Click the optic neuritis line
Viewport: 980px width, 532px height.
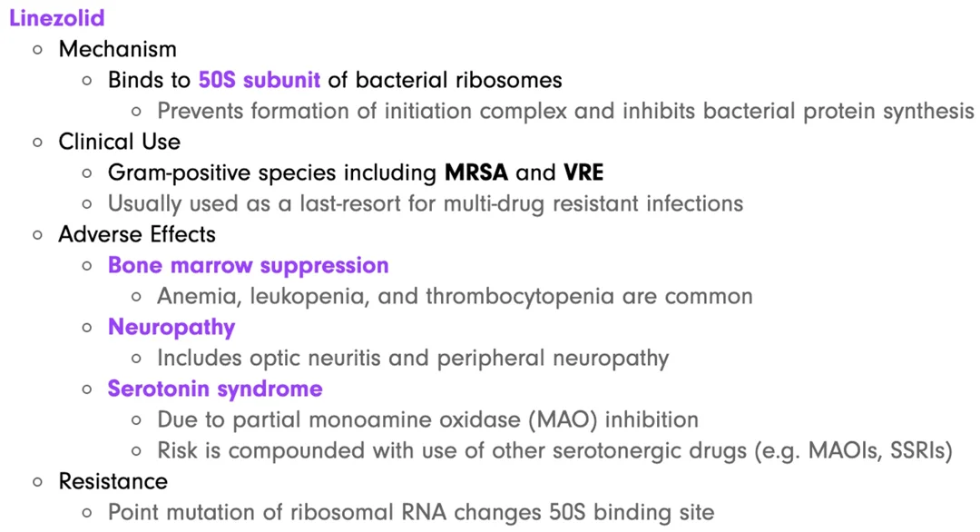pyautogui.click(x=413, y=358)
